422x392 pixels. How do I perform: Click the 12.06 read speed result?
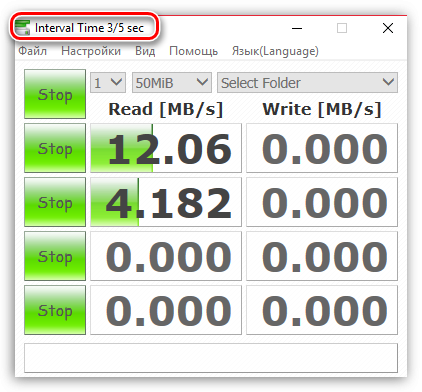click(x=166, y=148)
